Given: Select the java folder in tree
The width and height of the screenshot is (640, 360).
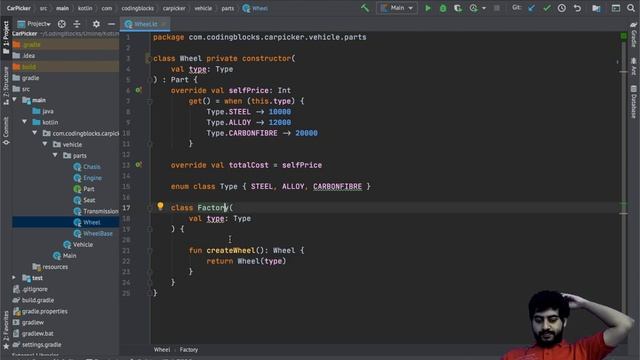Looking at the screenshot, I should pos(43,111).
